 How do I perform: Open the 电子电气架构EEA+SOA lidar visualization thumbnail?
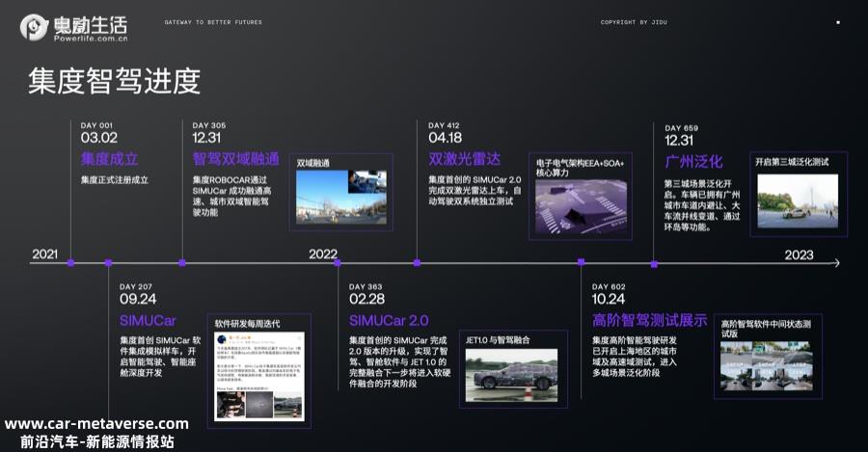(x=581, y=207)
